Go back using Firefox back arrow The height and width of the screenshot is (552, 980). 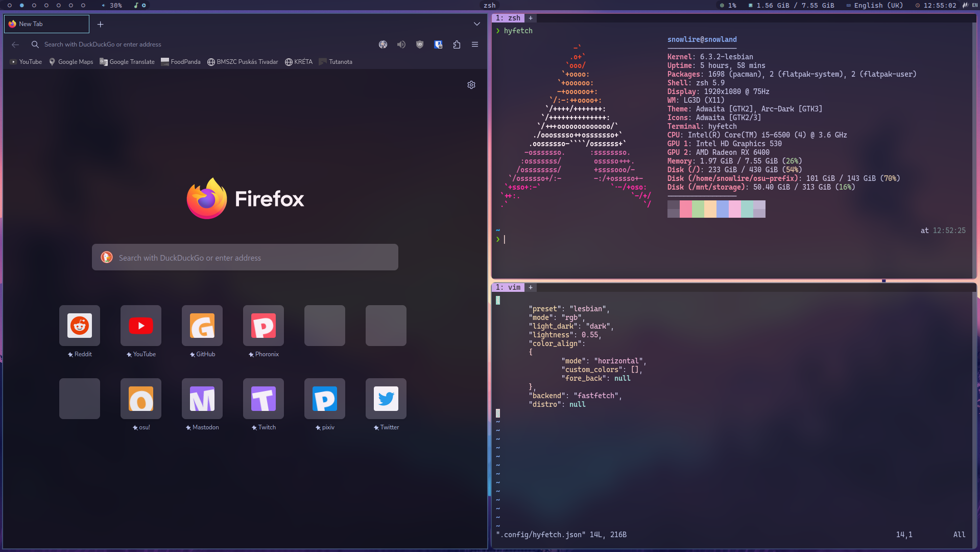tap(15, 44)
